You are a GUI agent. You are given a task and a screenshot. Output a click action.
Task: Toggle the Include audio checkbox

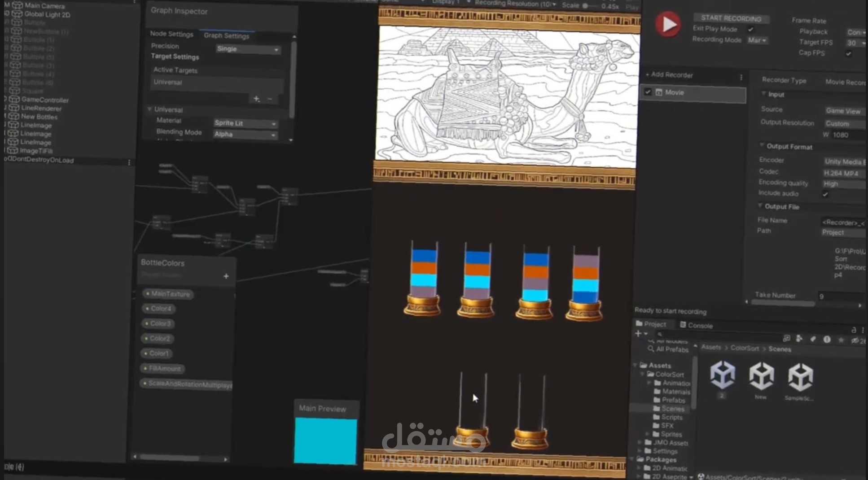(x=825, y=194)
